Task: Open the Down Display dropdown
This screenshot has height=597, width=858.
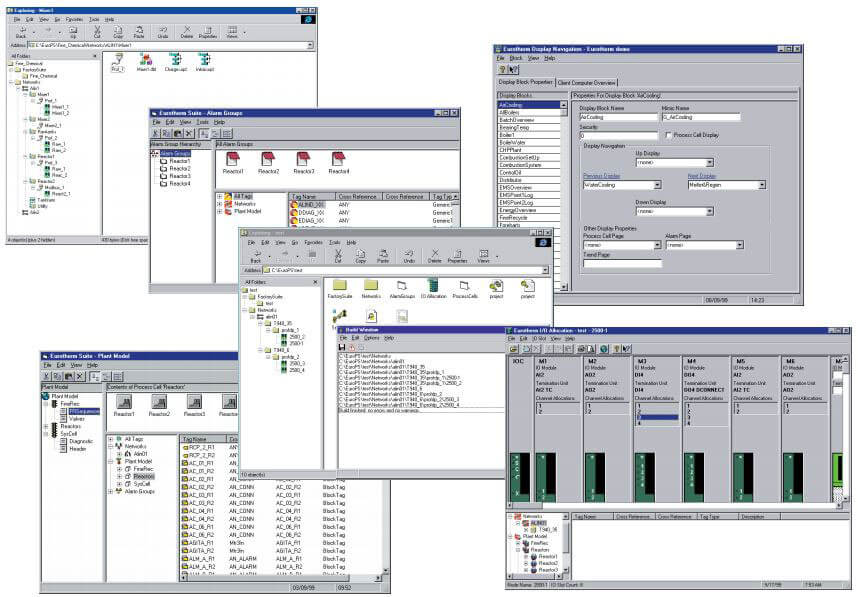Action: click(711, 211)
